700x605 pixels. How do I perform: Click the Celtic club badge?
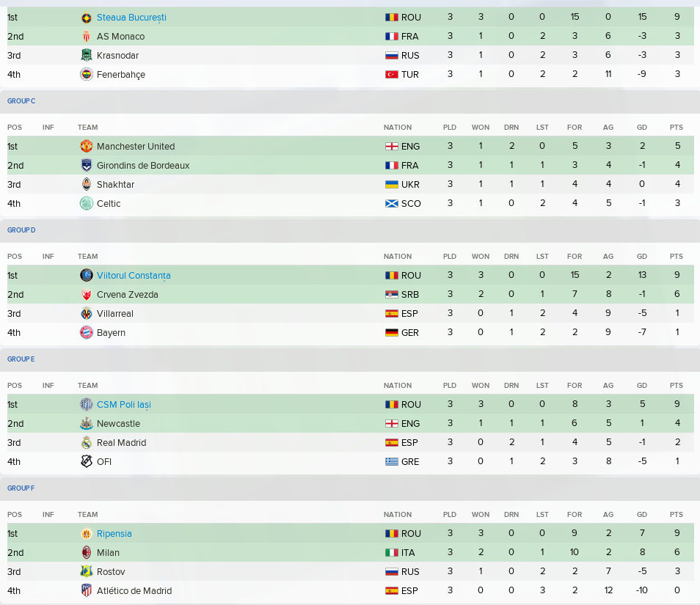(x=86, y=203)
